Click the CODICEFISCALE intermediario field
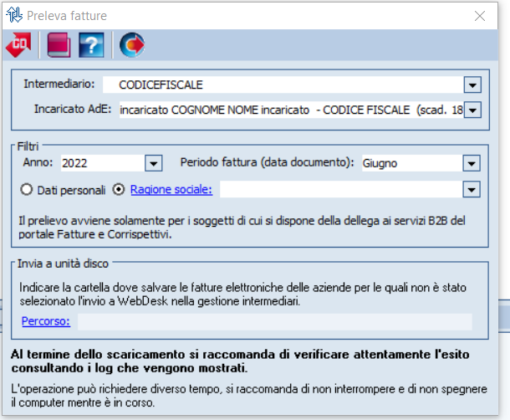 (283, 85)
